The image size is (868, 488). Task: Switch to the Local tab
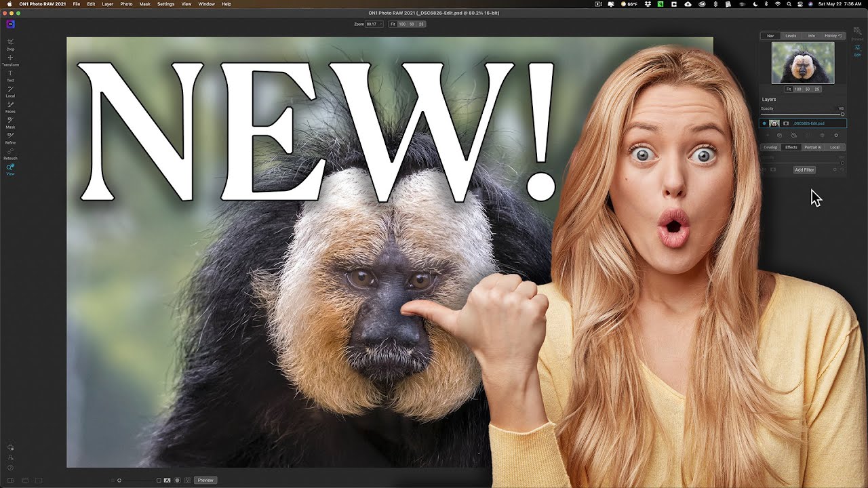[x=835, y=147]
